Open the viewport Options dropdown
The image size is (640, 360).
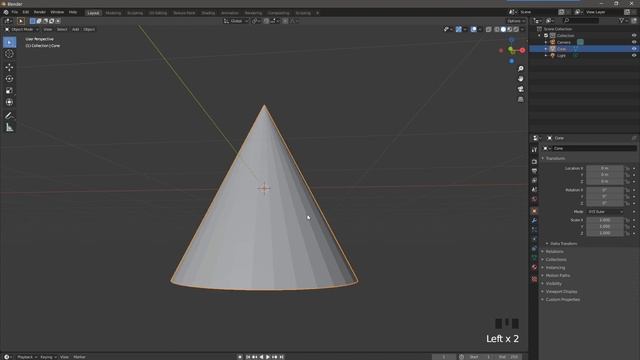pyautogui.click(x=516, y=21)
